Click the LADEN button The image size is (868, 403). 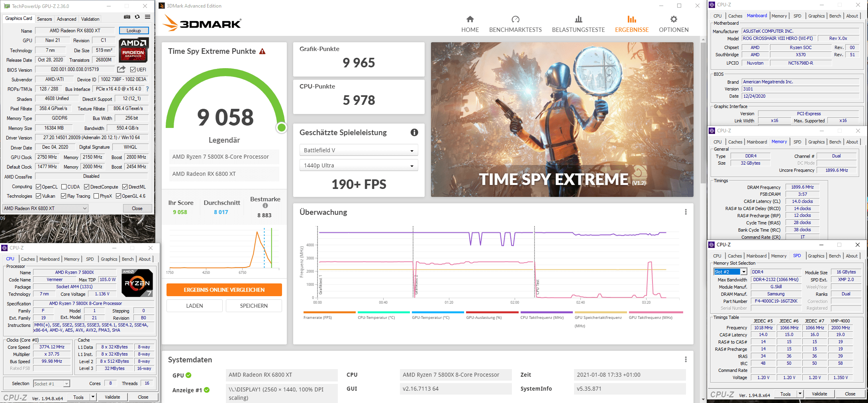pos(194,306)
